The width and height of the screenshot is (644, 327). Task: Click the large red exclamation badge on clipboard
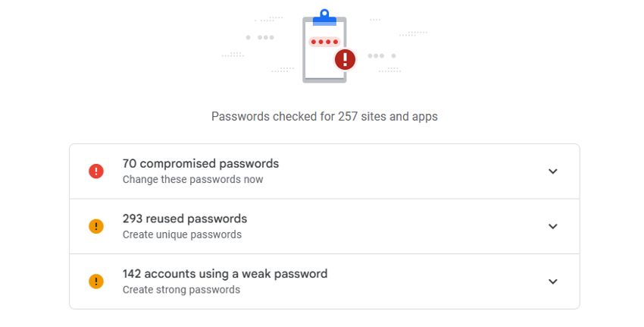(345, 58)
